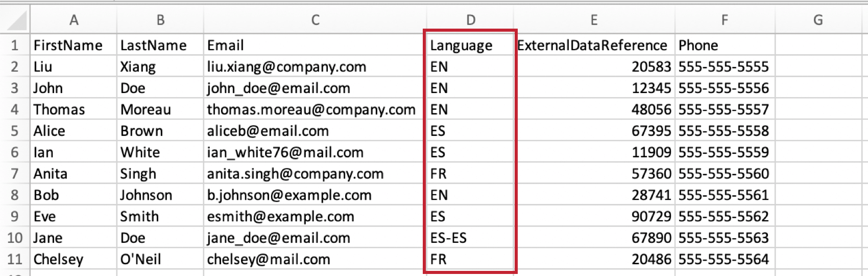The width and height of the screenshot is (868, 276).
Task: Click the select-all corner triangle
Action: 15,20
